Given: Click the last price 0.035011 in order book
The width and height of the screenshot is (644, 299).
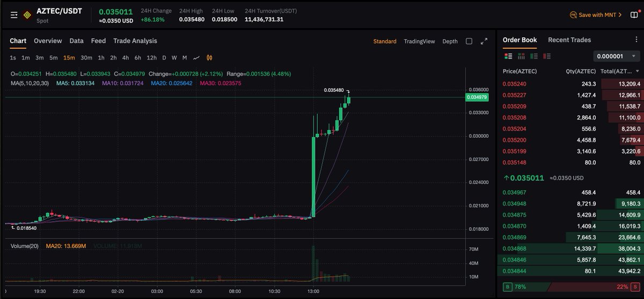Looking at the screenshot, I should pyautogui.click(x=527, y=178).
